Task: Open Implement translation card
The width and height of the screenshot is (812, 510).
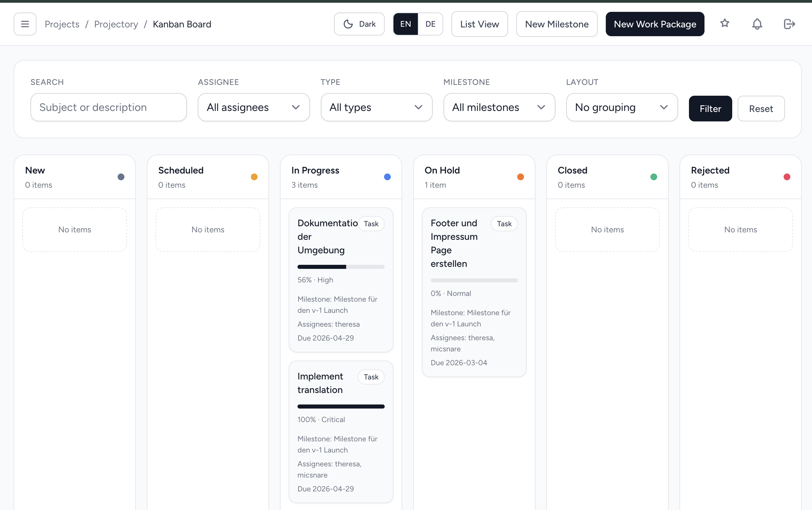Action: pyautogui.click(x=341, y=432)
